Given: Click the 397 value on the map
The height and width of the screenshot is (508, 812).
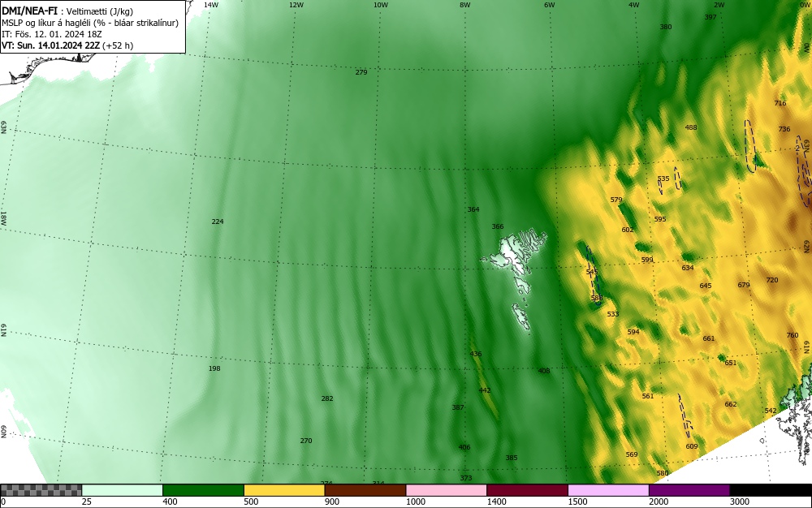Looking at the screenshot, I should [710, 17].
